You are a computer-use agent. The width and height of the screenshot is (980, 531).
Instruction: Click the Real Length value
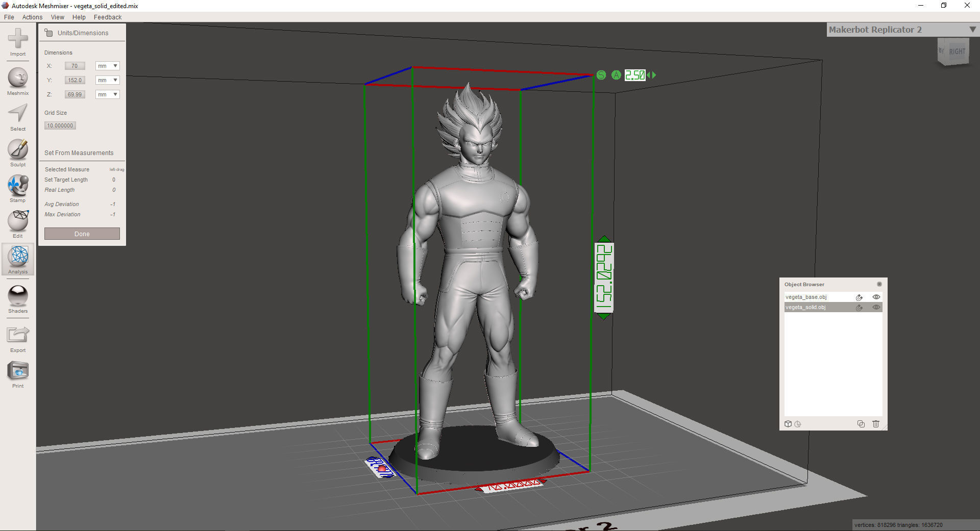click(114, 190)
